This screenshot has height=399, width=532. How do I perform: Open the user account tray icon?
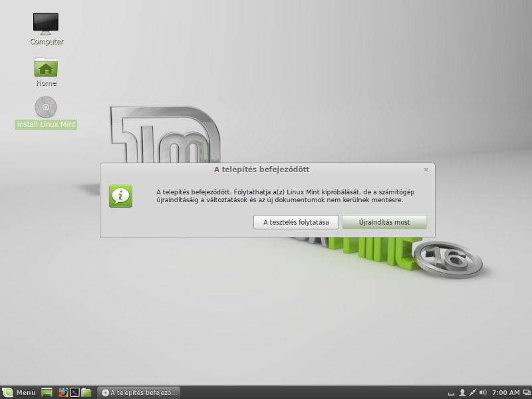pyautogui.click(x=462, y=392)
